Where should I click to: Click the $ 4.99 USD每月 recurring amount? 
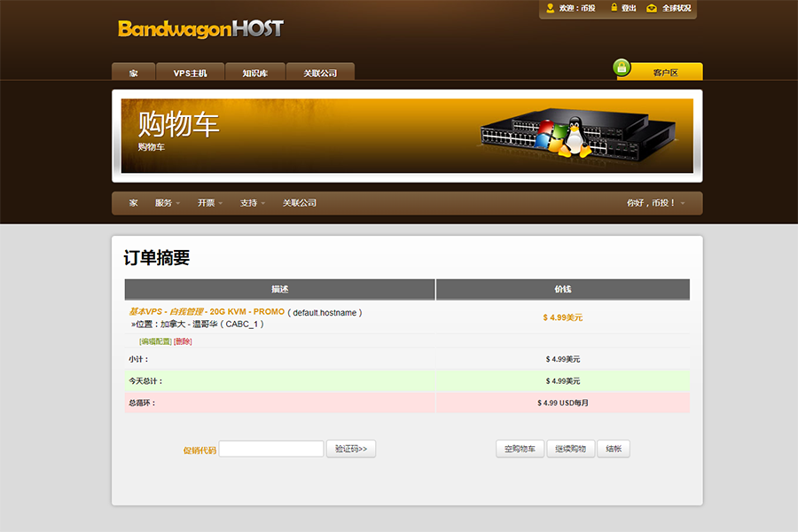pos(563,403)
